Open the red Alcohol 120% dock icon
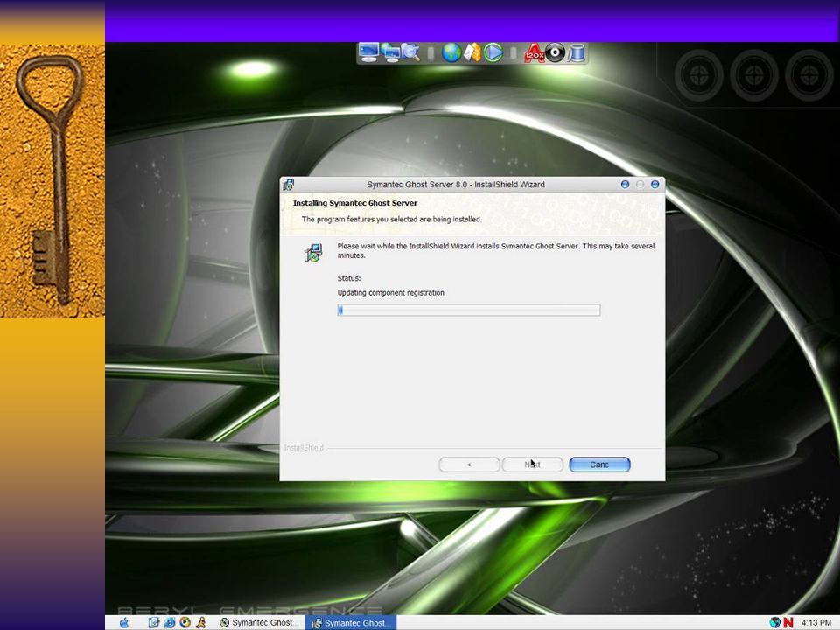This screenshot has height=630, width=840. (x=534, y=52)
